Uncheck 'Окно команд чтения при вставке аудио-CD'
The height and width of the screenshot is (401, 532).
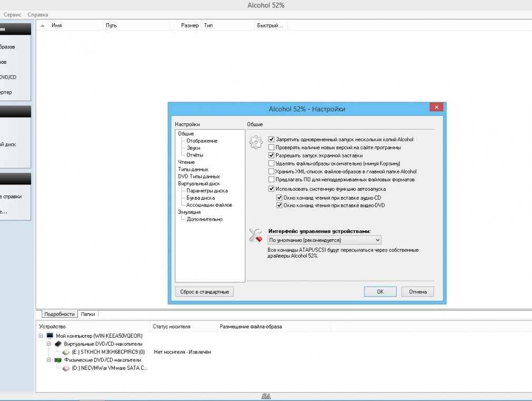(x=279, y=198)
